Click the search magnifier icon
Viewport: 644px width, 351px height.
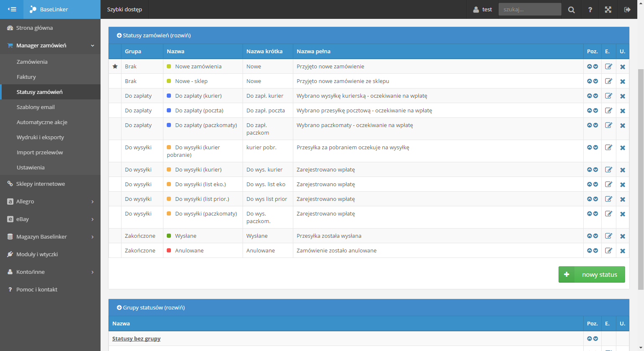click(572, 10)
